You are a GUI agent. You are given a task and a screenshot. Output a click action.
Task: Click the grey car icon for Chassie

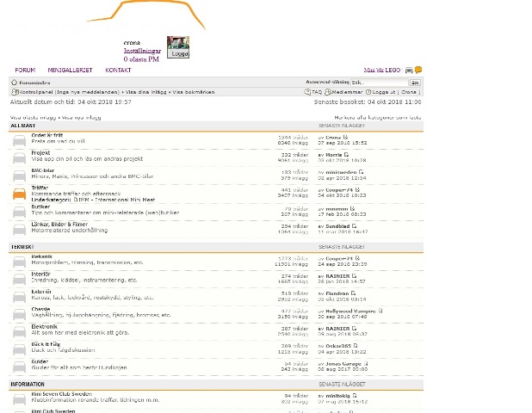[x=19, y=315]
